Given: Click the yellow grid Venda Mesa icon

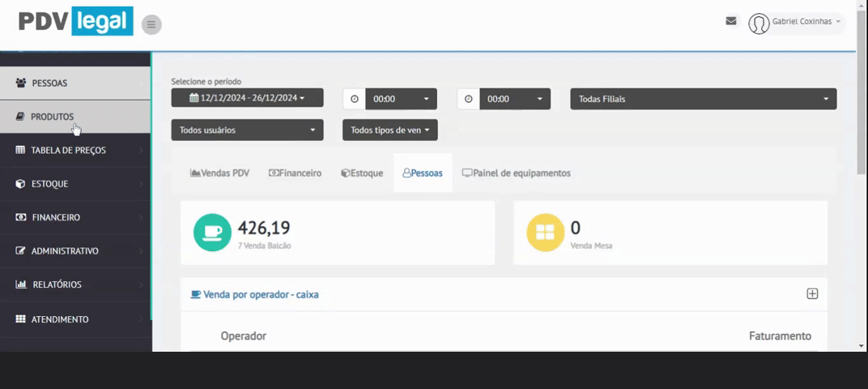Looking at the screenshot, I should point(545,233).
